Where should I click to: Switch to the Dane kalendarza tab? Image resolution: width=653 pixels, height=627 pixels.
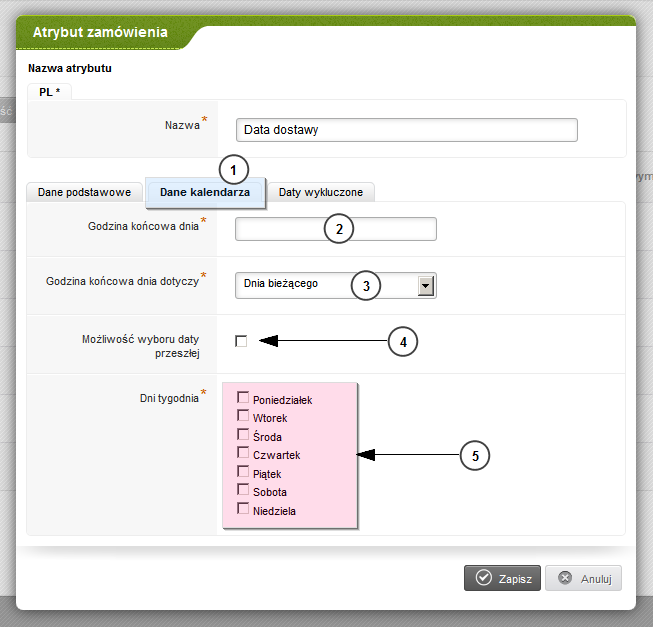pyautogui.click(x=205, y=192)
